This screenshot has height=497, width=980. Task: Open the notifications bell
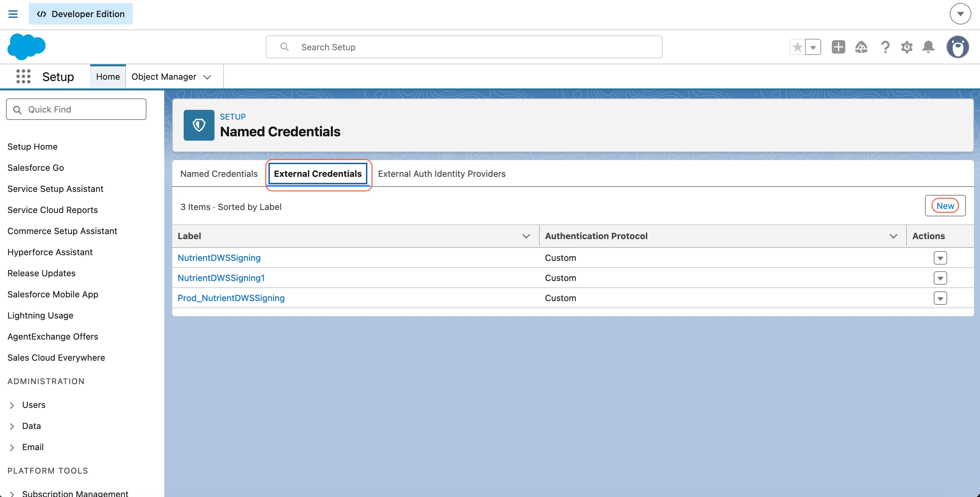pos(928,47)
